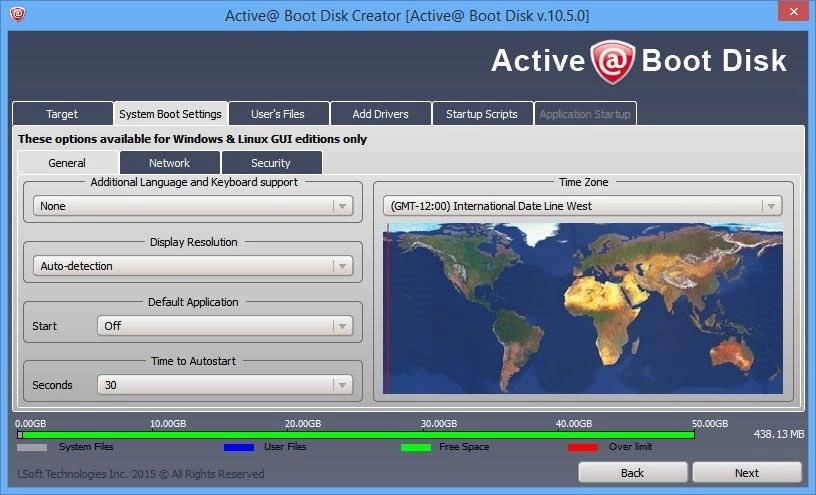Click the green free space usage bar
This screenshot has height=495, width=816.
[358, 435]
